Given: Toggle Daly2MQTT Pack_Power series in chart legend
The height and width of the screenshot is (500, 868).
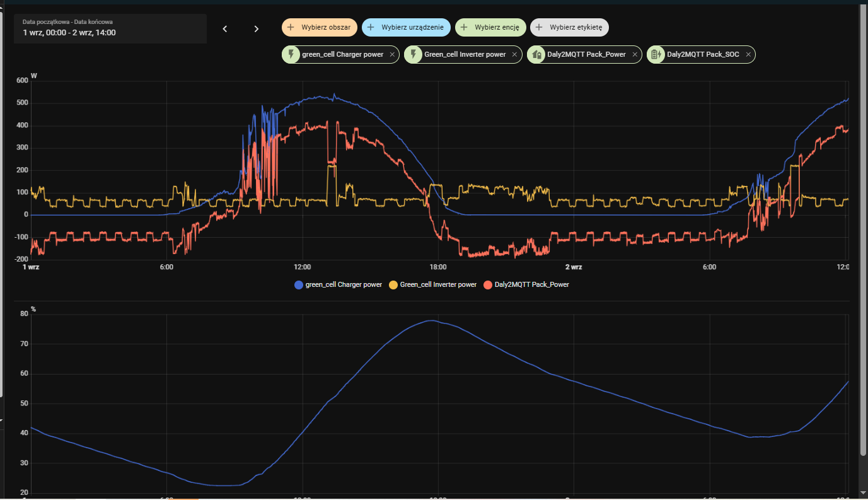Looking at the screenshot, I should [x=526, y=285].
